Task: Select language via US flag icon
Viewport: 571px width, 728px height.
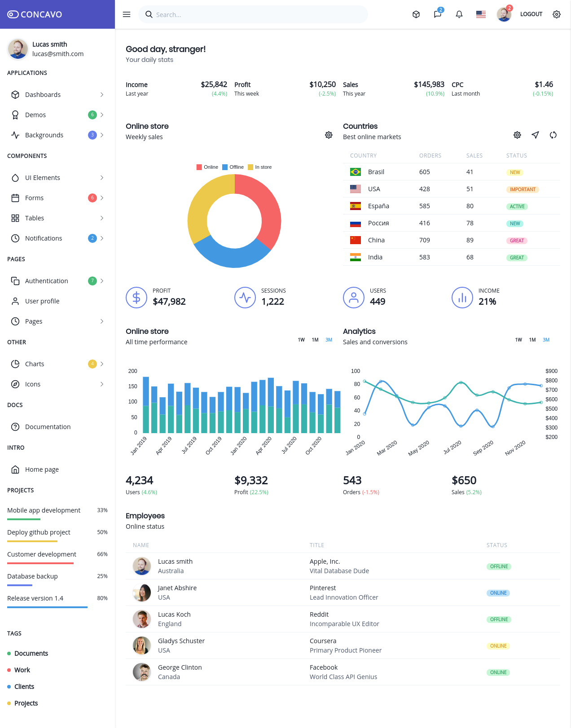Action: pos(481,14)
